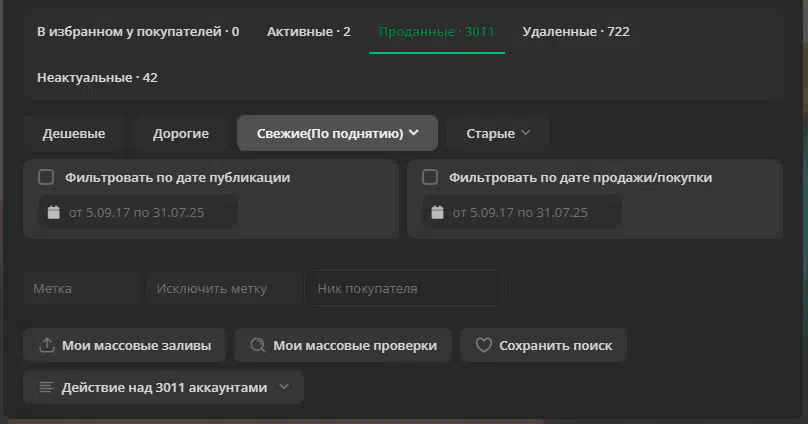
Task: Switch to the 'Неактуальные · 42' tab
Action: click(x=97, y=77)
